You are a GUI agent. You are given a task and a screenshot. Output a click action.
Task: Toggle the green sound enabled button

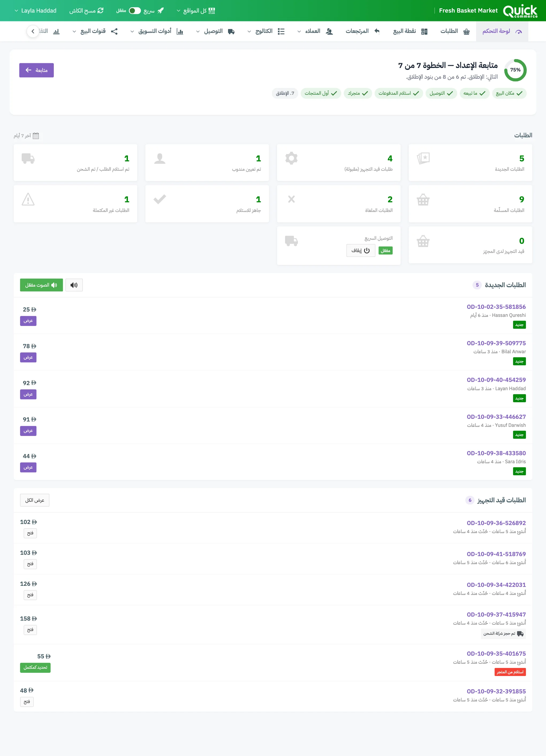pyautogui.click(x=41, y=285)
